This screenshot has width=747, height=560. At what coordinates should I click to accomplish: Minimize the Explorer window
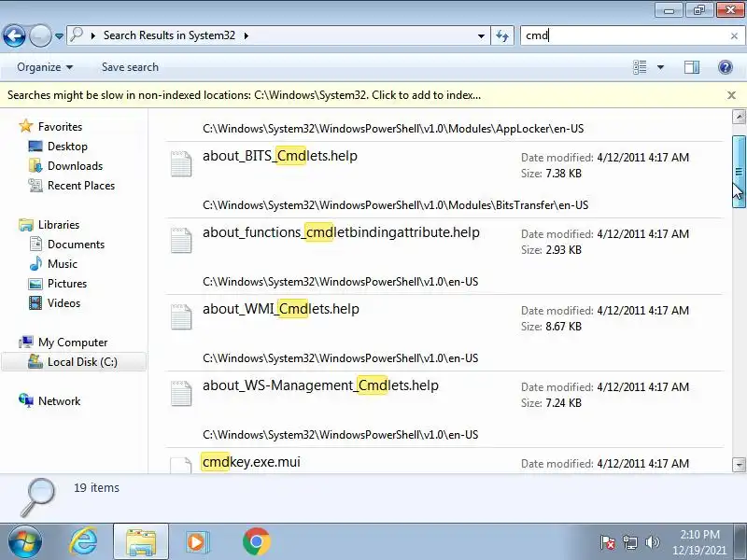[x=669, y=10]
